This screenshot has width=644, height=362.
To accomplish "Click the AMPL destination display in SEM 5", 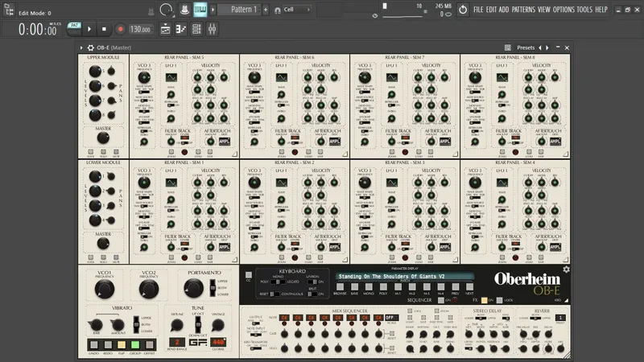I will (x=223, y=141).
